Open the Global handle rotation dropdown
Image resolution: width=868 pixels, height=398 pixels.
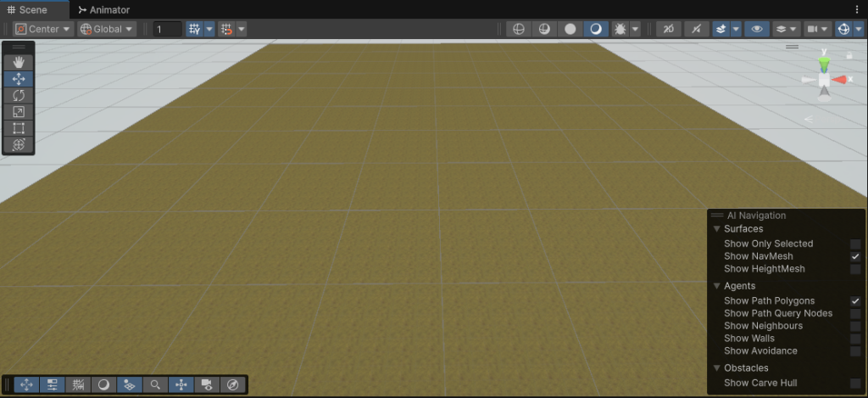pos(107,29)
